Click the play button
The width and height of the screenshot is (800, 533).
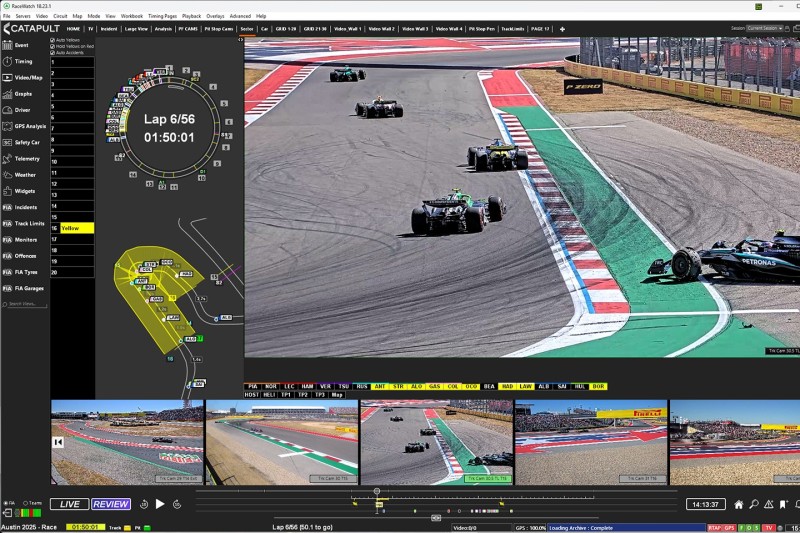(x=160, y=504)
